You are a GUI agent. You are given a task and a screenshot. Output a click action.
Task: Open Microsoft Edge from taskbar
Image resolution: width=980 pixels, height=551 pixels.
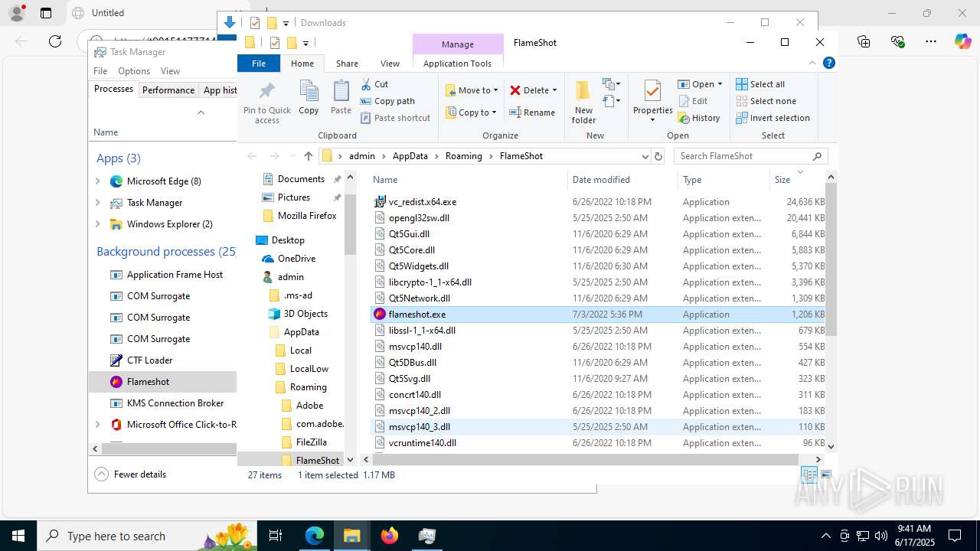315,536
